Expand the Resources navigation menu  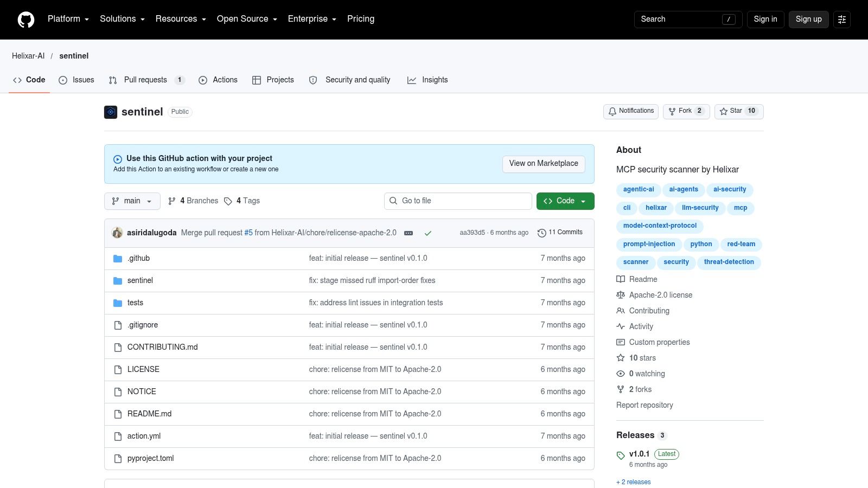click(181, 19)
